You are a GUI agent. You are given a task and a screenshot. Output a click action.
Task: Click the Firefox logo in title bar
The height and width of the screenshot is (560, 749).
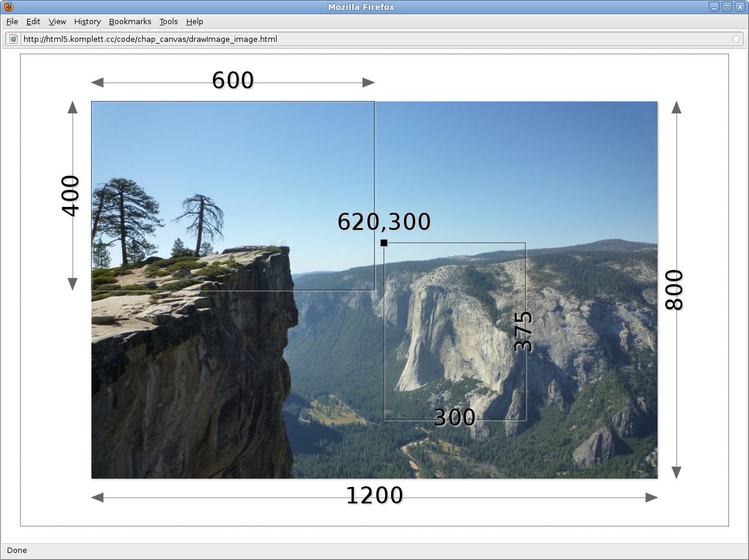tap(8, 7)
